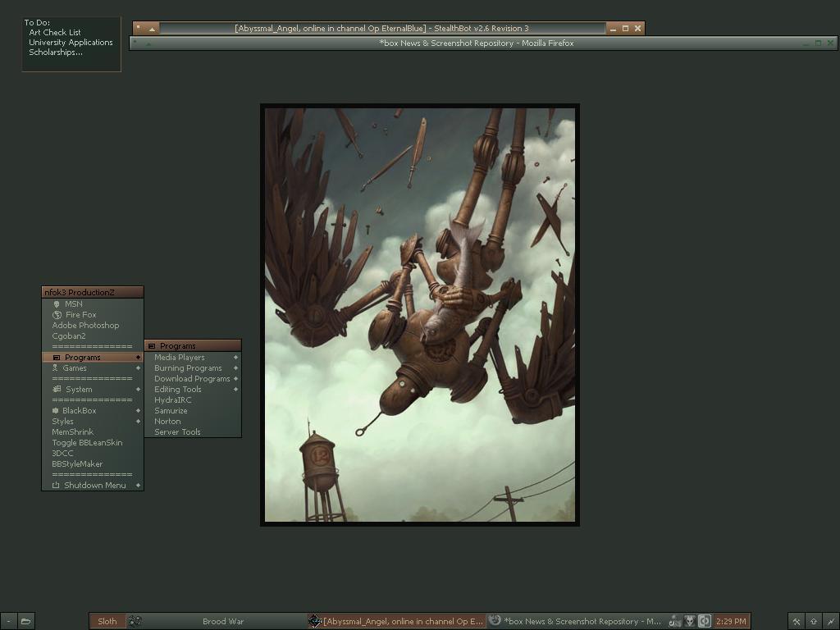Open Cgoban2 from the menu
This screenshot has height=630, width=840.
pyautogui.click(x=69, y=336)
